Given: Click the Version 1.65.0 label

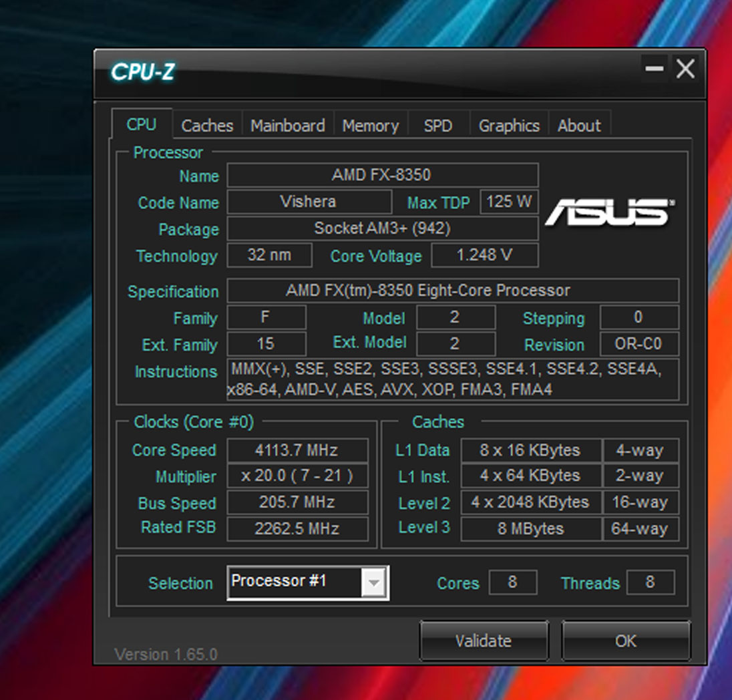Looking at the screenshot, I should pyautogui.click(x=166, y=654).
